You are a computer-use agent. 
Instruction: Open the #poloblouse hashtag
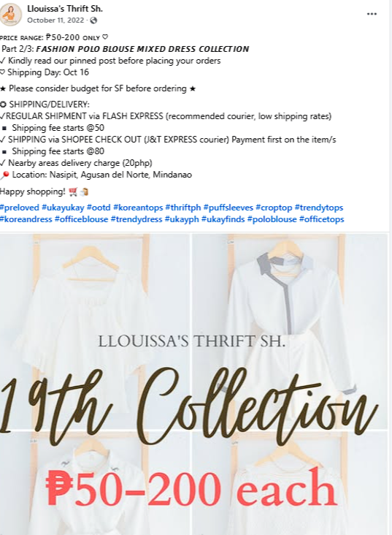[272, 219]
